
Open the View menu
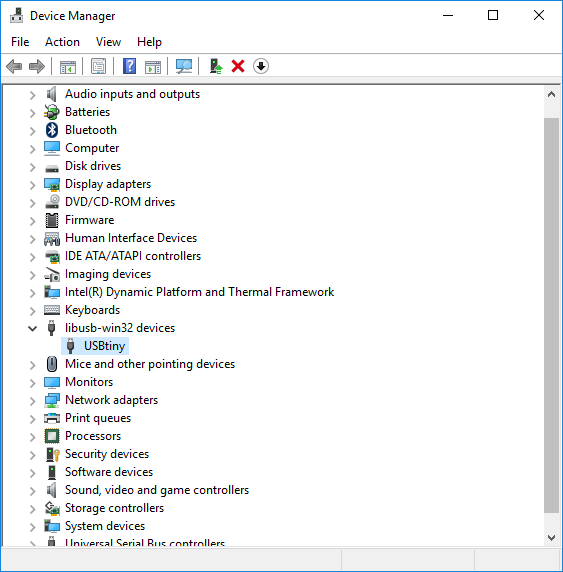coord(108,42)
